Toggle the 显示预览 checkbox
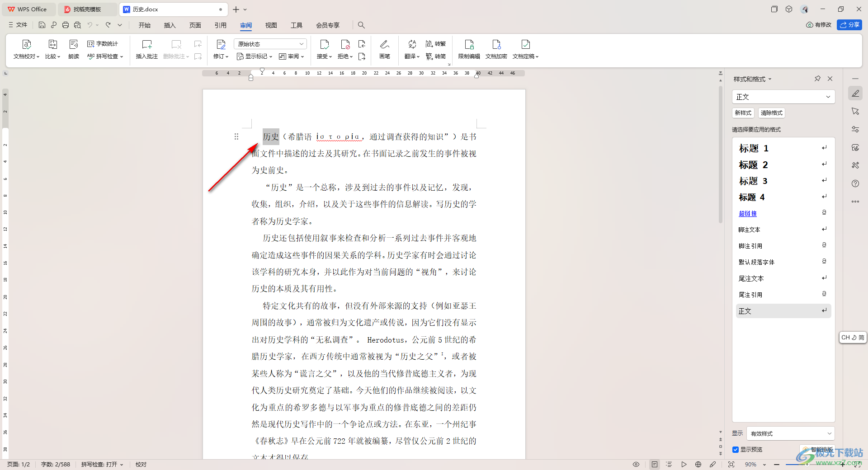The height and width of the screenshot is (470, 868). [736, 450]
